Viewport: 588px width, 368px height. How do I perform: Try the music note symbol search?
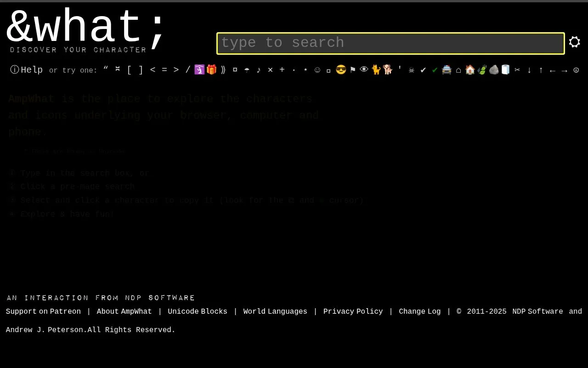click(x=259, y=70)
